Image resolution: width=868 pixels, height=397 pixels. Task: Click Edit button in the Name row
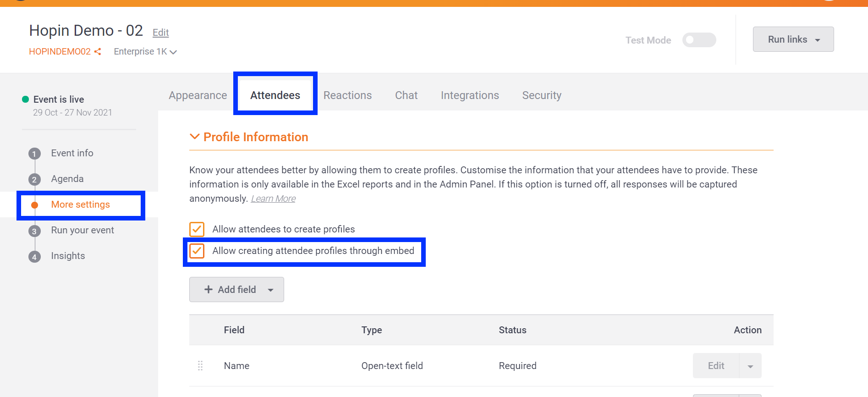pos(716,366)
